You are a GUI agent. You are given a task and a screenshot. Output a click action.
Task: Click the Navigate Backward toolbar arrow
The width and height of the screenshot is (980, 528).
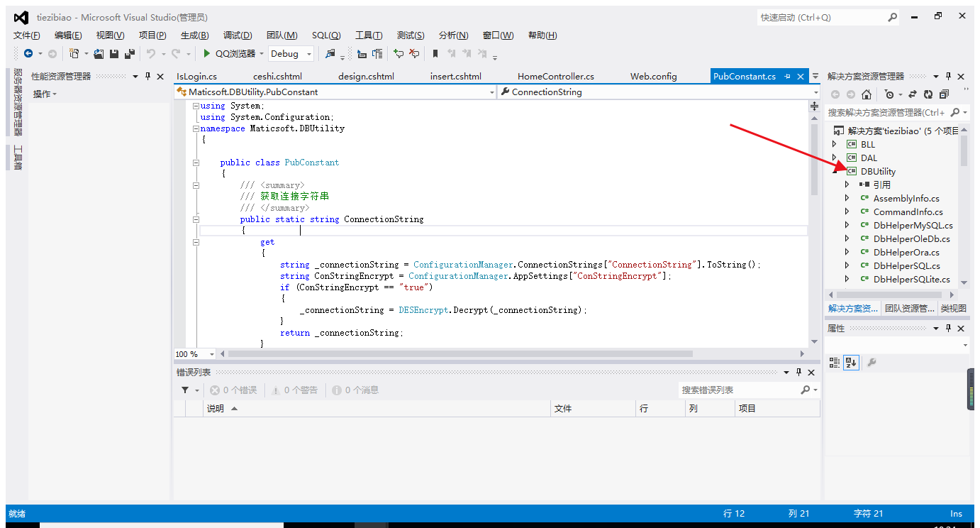tap(28, 53)
